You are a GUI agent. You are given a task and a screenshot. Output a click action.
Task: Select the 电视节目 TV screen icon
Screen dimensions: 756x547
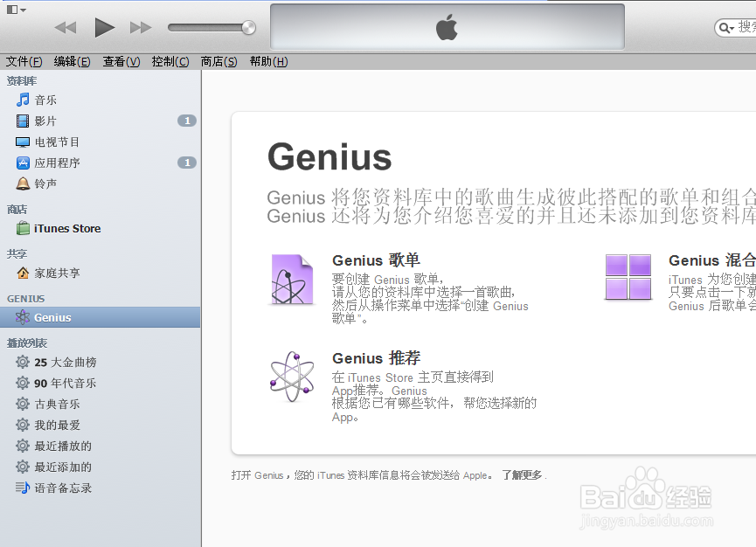click(23, 142)
